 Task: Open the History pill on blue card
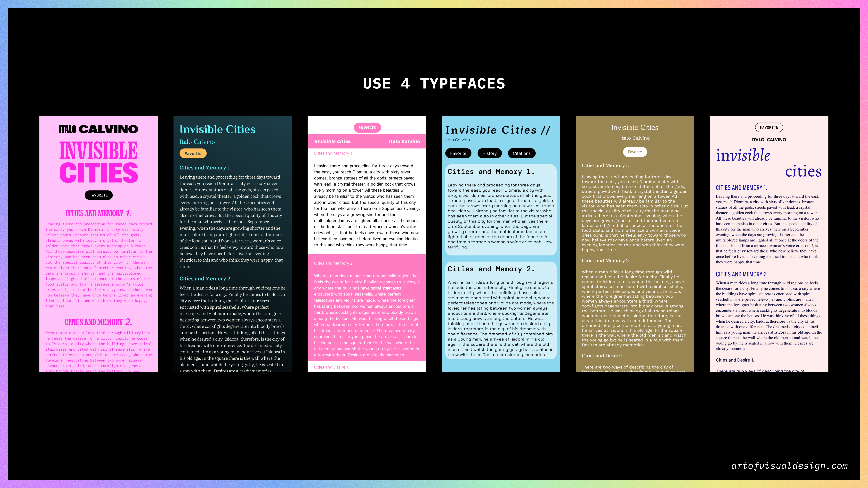(x=489, y=153)
